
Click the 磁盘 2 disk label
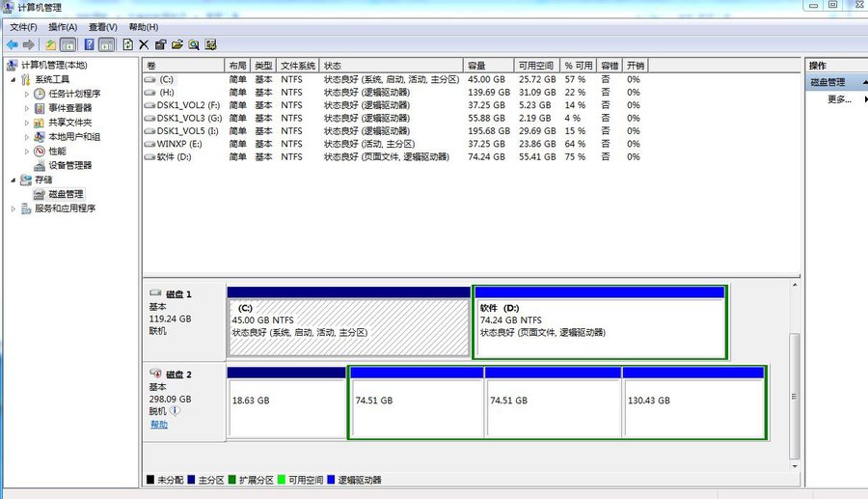pos(177,374)
